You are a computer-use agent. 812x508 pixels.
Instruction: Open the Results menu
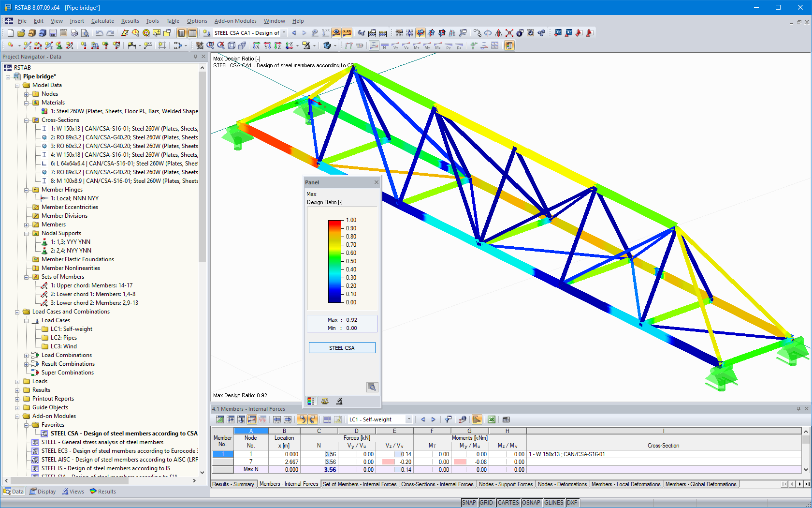point(130,21)
